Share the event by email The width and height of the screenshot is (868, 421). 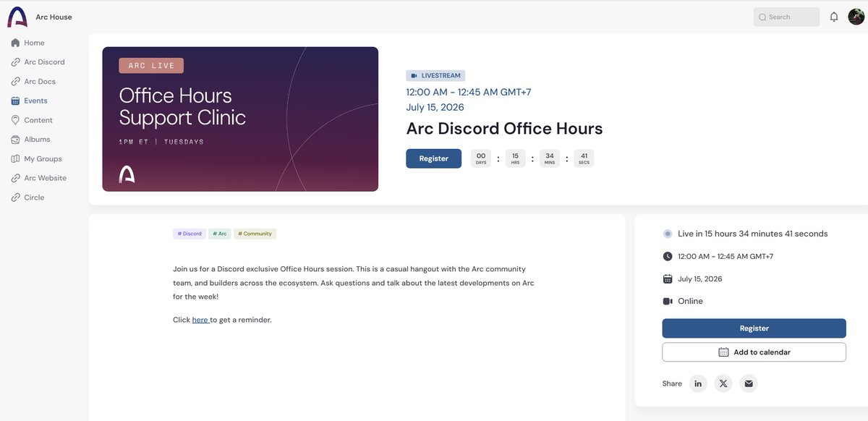[749, 383]
